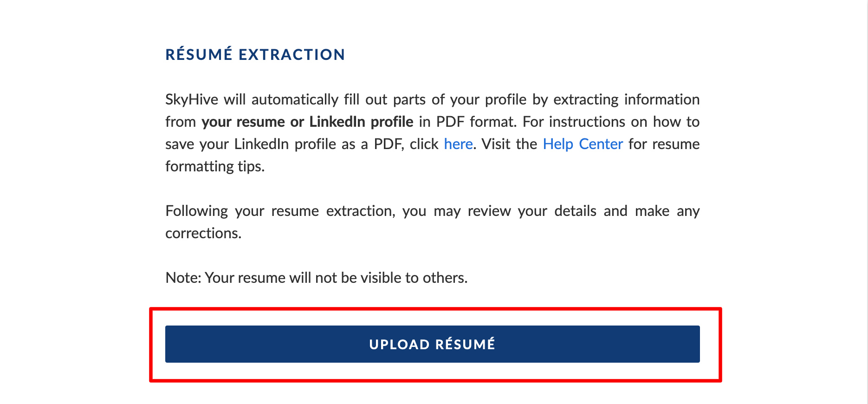The image size is (868, 404).
Task: Open the Help Center link
Action: [x=583, y=144]
